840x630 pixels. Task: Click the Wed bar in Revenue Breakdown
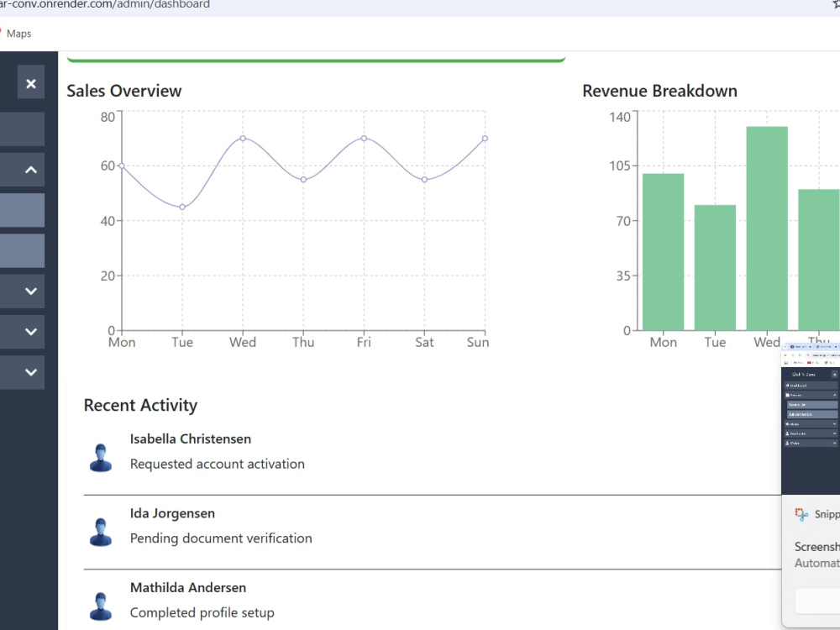click(767, 228)
